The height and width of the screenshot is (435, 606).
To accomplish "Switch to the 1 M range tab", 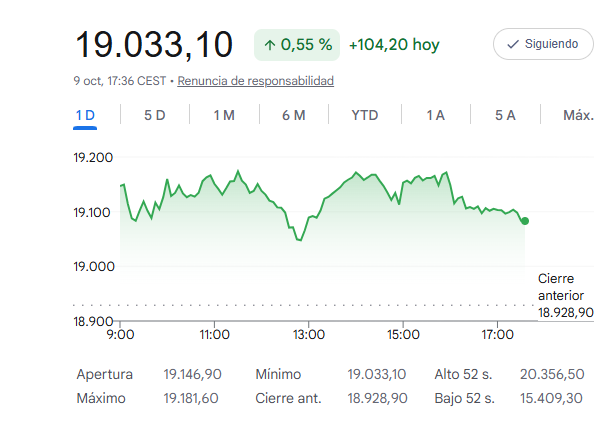I will pyautogui.click(x=224, y=115).
